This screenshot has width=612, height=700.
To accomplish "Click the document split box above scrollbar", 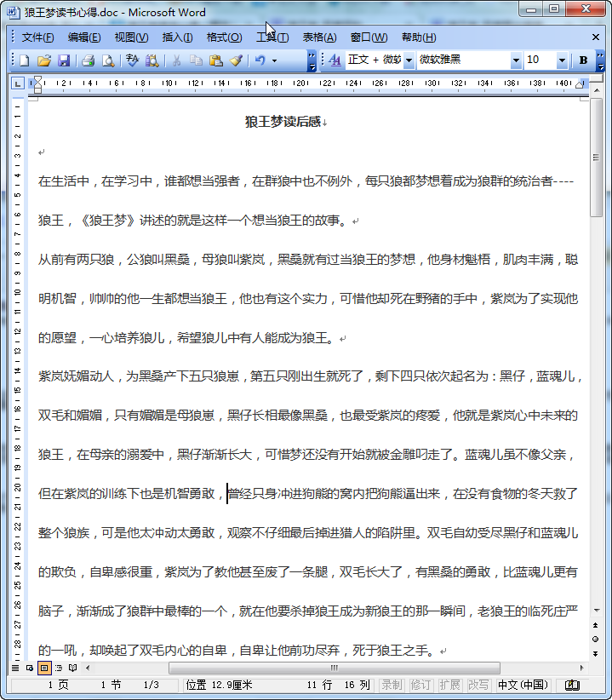I will click(596, 79).
